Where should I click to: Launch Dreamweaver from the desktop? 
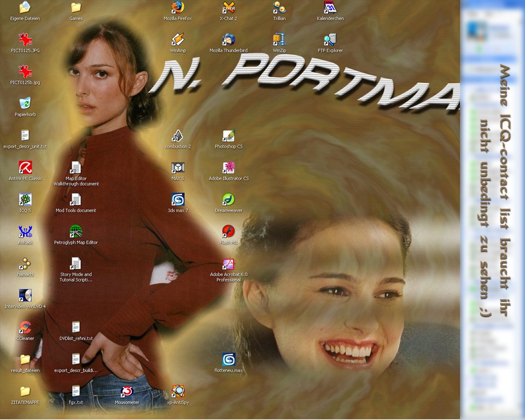tap(229, 200)
